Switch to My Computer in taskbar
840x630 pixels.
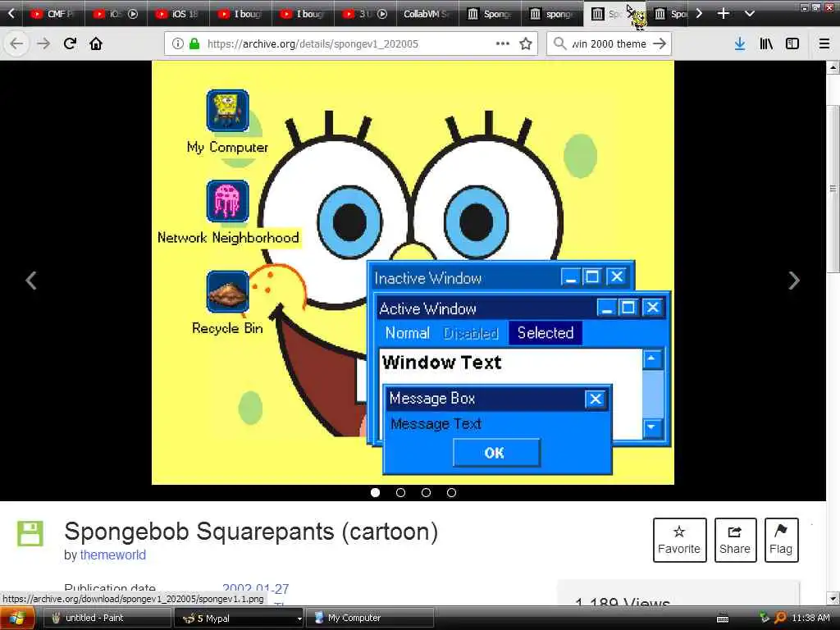tap(370, 619)
